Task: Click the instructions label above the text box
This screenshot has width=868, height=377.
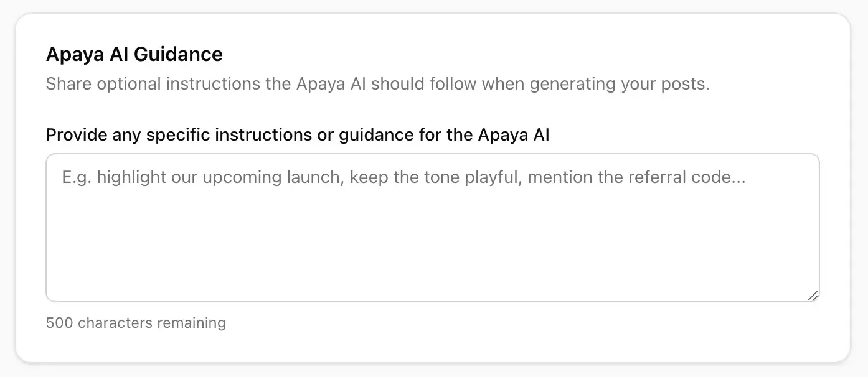Action: point(297,134)
